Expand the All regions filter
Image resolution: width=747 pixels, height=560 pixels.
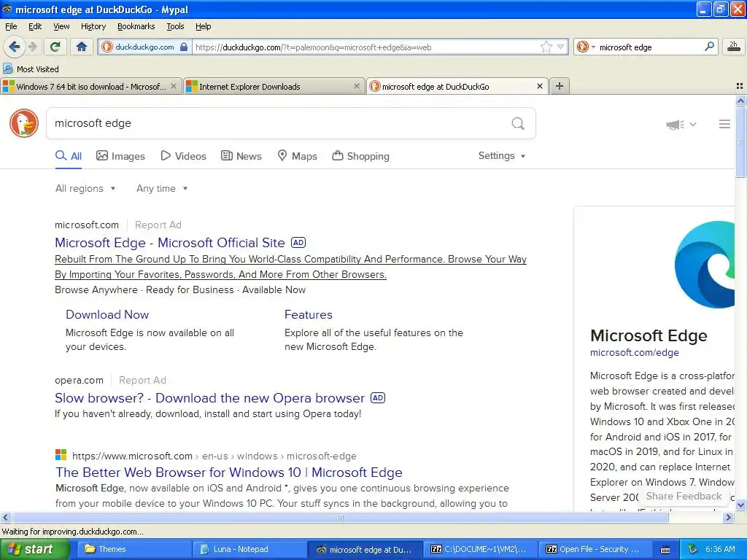pyautogui.click(x=85, y=189)
